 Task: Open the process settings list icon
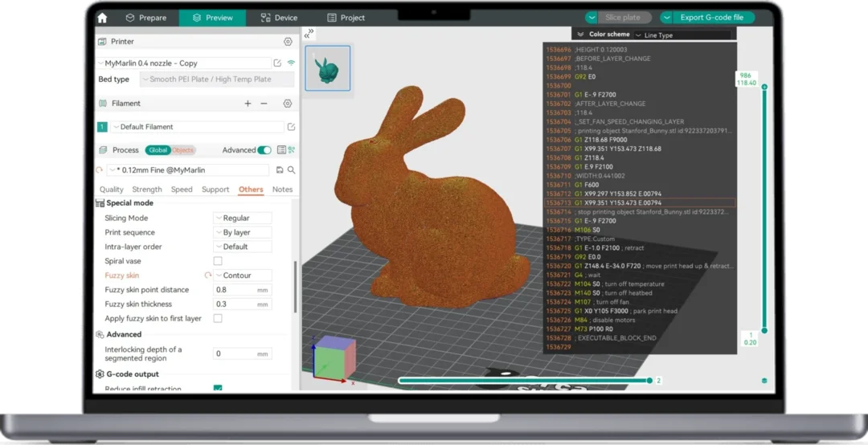click(281, 150)
